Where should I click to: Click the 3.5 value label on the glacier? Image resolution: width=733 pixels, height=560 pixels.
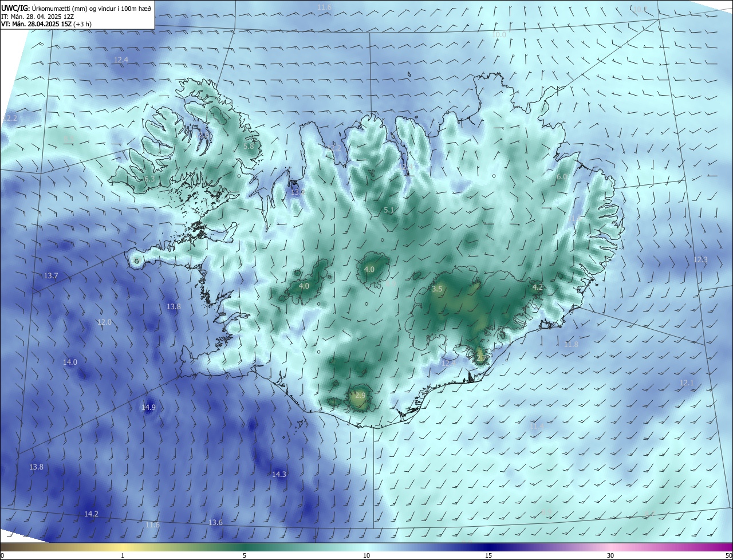(437, 289)
